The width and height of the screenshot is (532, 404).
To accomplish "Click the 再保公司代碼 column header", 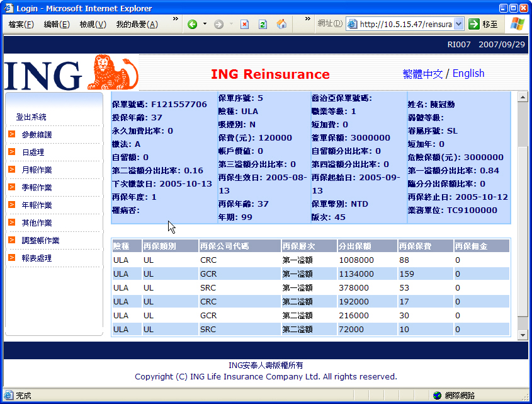I will click(240, 246).
